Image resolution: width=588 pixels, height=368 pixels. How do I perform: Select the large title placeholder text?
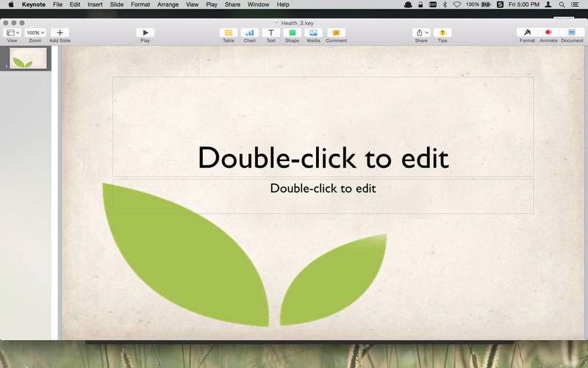coord(323,158)
